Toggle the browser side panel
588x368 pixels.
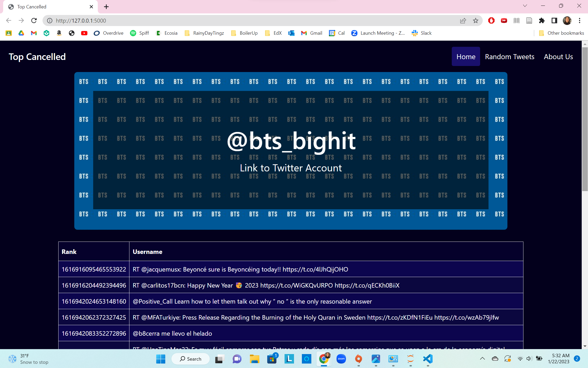[x=554, y=21]
